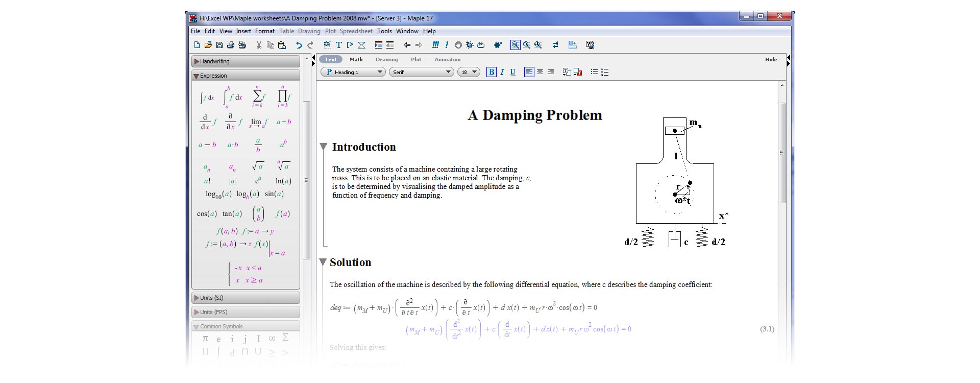Collapse the Solution section

323,262
